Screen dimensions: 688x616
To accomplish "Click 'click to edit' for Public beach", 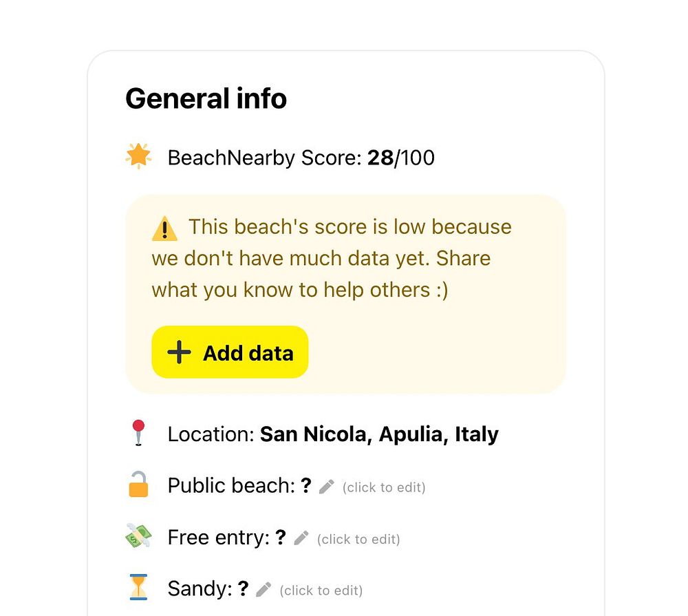I will [x=384, y=487].
